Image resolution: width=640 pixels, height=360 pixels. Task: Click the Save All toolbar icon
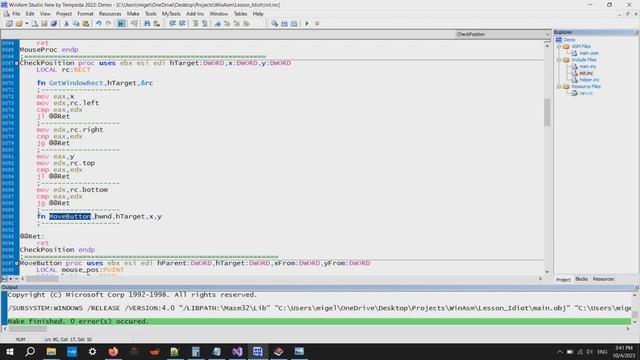coord(53,24)
